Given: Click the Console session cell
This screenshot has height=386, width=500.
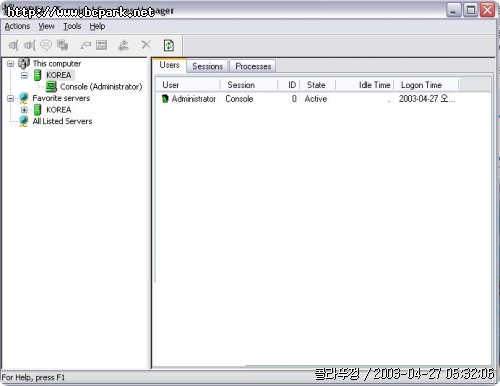Looking at the screenshot, I should pyautogui.click(x=239, y=99).
